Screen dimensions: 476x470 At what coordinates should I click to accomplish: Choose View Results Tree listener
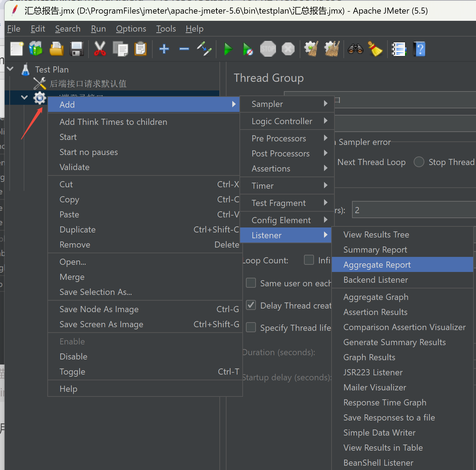click(403, 235)
